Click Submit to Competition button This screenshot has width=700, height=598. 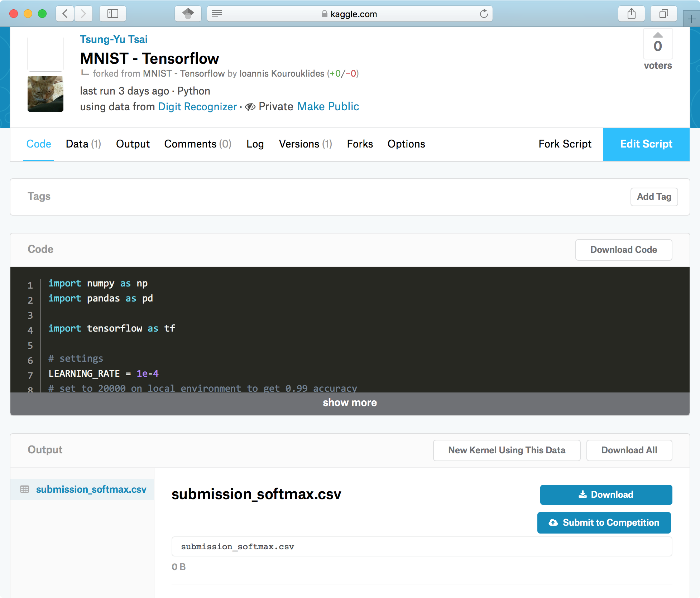(x=604, y=523)
